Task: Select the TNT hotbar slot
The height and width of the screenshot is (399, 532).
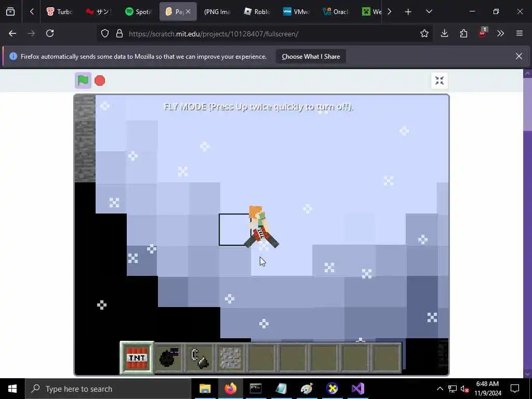Action: coord(137,358)
